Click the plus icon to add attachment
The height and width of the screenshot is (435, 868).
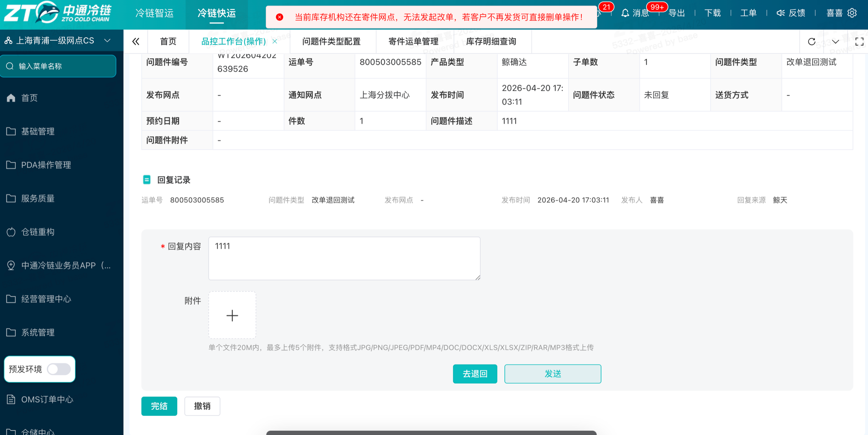(x=232, y=315)
